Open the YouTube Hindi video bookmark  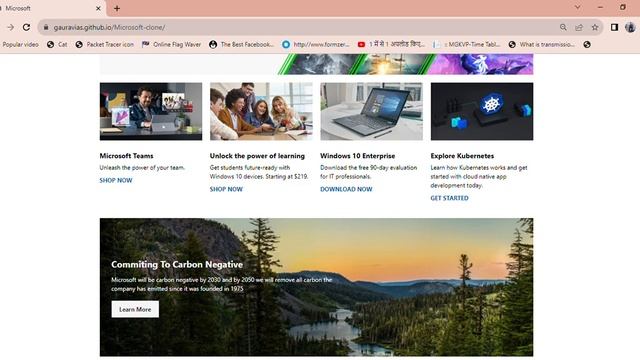(x=391, y=44)
